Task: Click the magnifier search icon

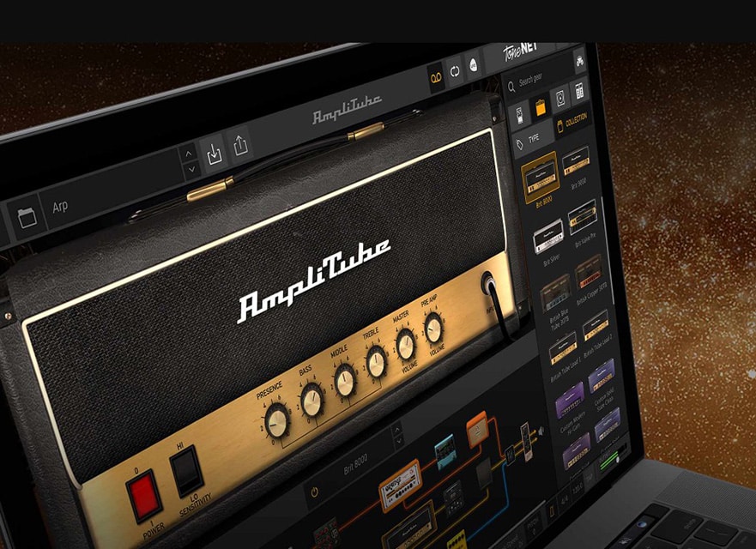Action: click(511, 87)
